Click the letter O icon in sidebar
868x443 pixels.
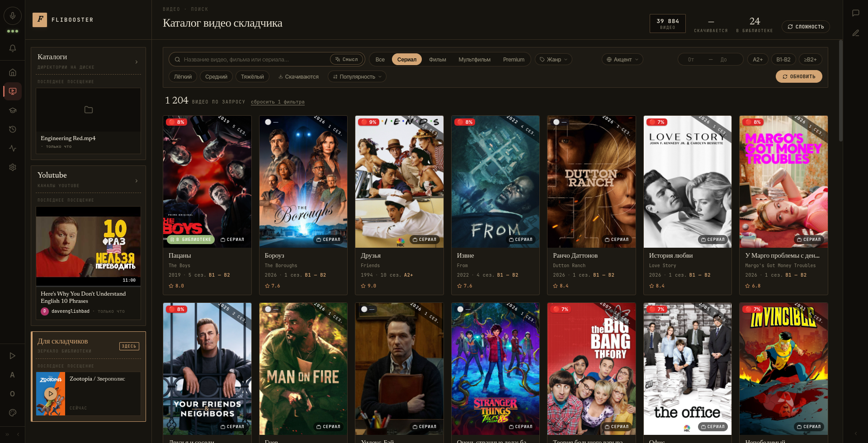click(13, 394)
